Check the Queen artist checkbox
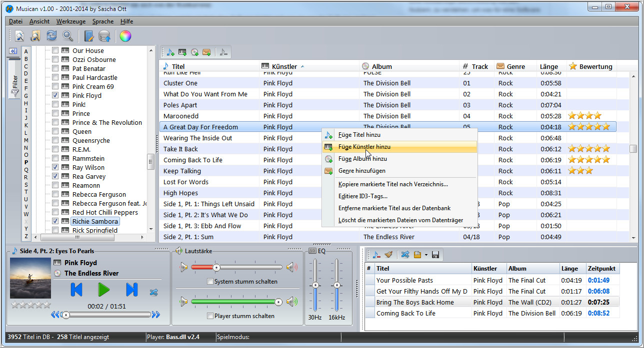This screenshot has height=348, width=644. tap(55, 131)
